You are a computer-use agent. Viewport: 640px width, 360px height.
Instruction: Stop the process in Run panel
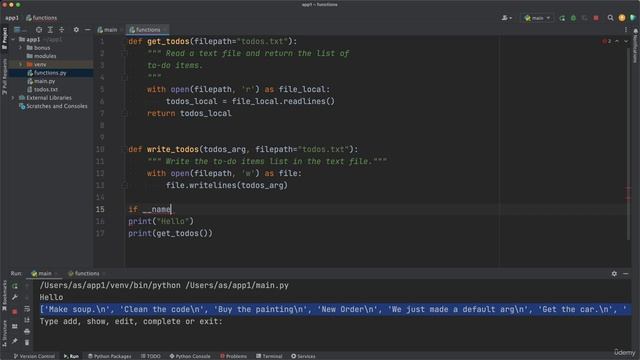(15, 312)
